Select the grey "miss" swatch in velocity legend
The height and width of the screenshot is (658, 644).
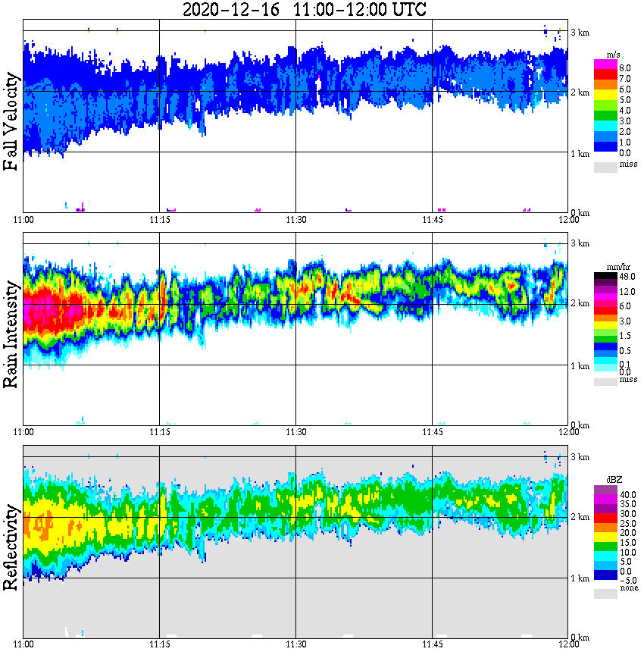(x=606, y=168)
